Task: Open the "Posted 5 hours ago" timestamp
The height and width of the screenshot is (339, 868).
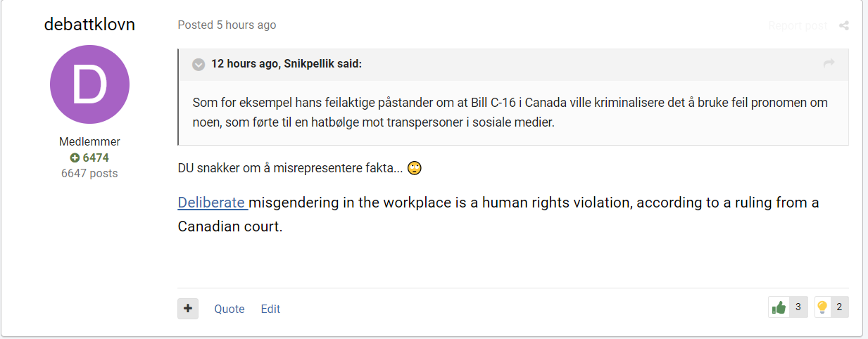Action: pos(227,25)
